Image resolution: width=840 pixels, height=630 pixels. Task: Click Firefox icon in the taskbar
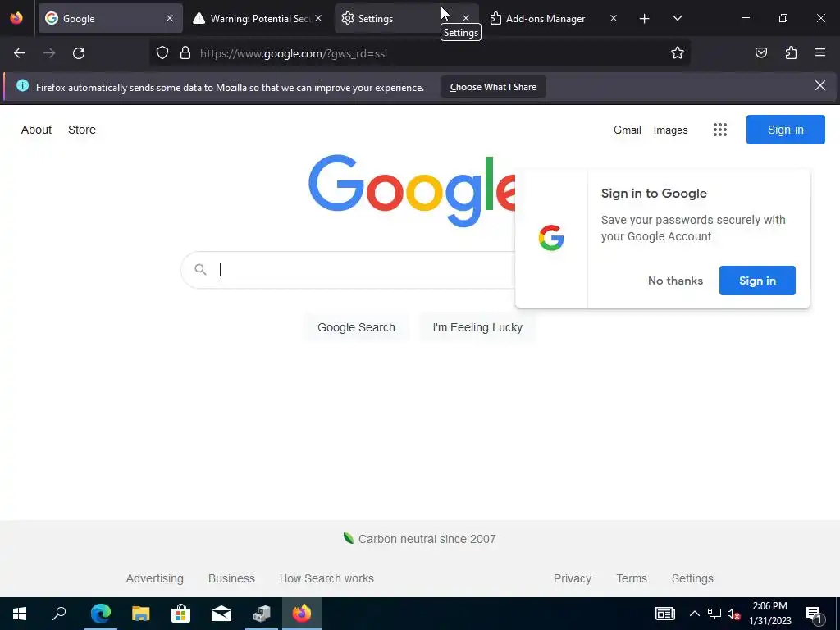coord(302,614)
